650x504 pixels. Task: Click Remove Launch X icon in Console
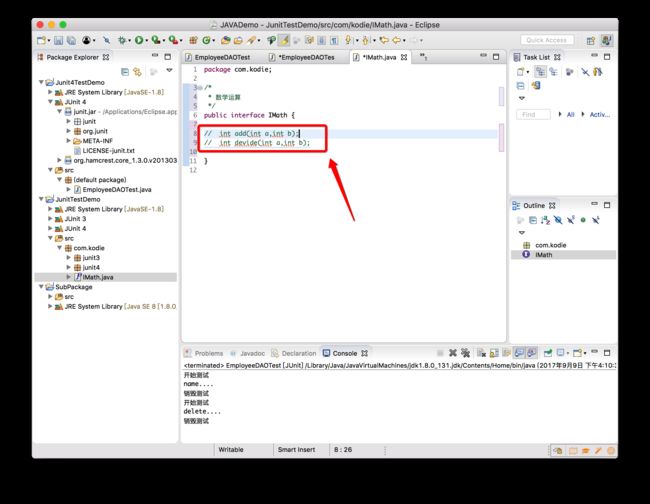click(453, 353)
